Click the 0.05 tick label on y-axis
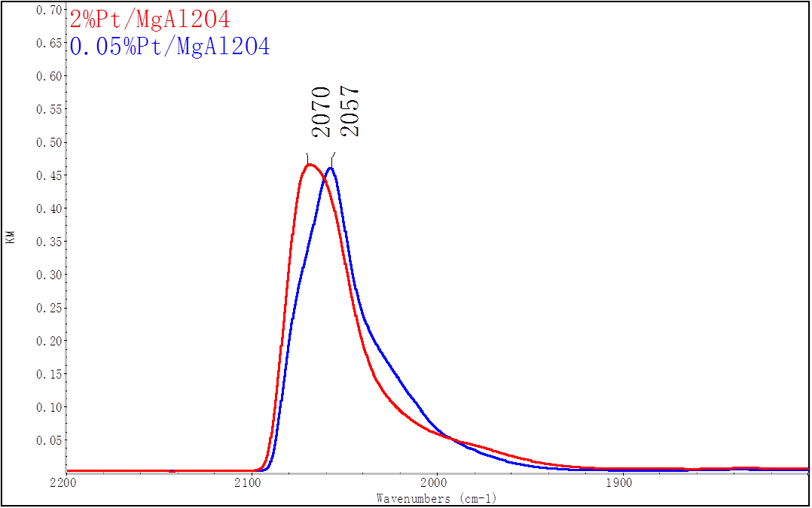This screenshot has width=812, height=508. (x=50, y=440)
